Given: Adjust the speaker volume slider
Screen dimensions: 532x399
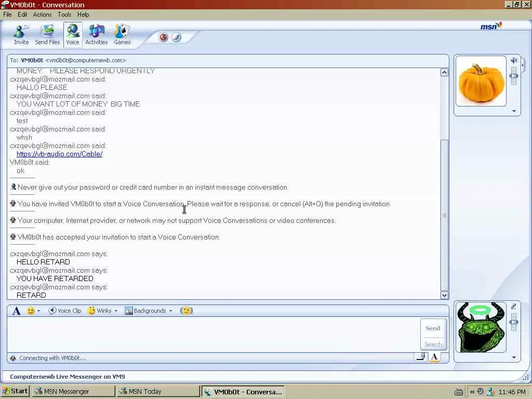Looking at the screenshot, I should pos(514,76).
